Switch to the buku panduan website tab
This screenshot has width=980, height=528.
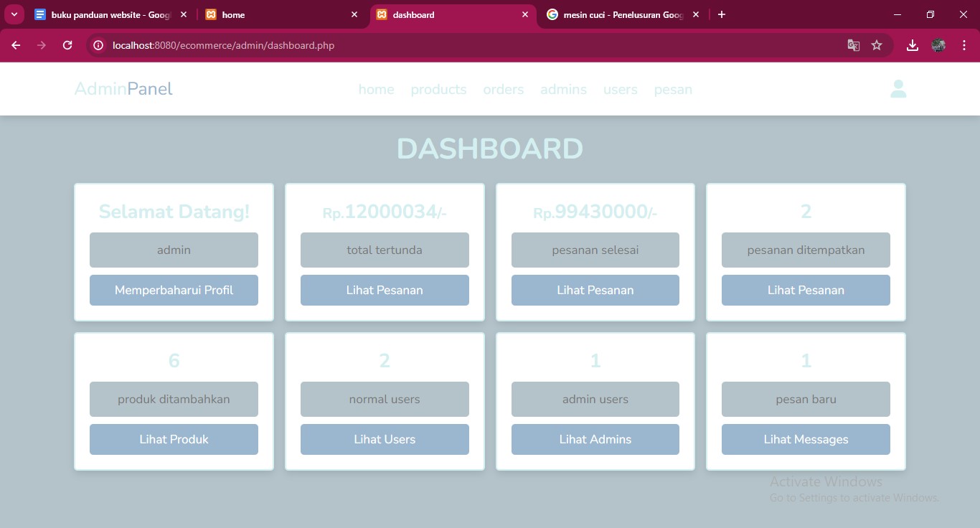(111, 14)
